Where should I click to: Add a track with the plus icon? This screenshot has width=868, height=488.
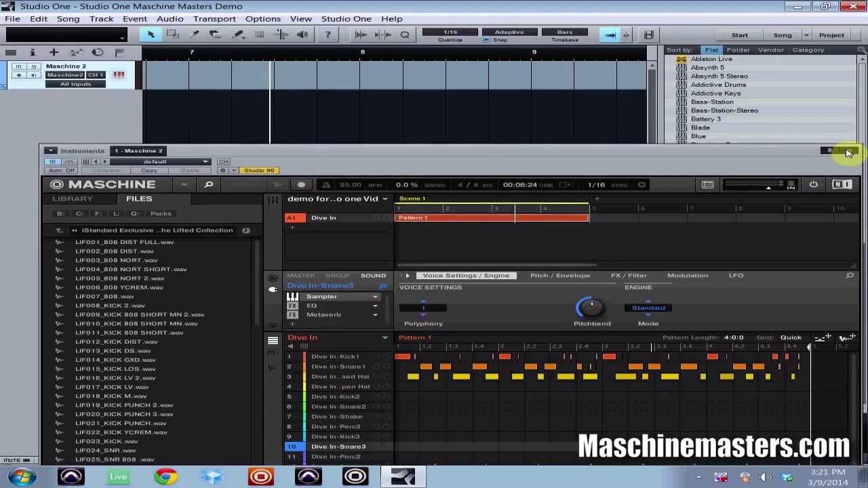[x=54, y=52]
